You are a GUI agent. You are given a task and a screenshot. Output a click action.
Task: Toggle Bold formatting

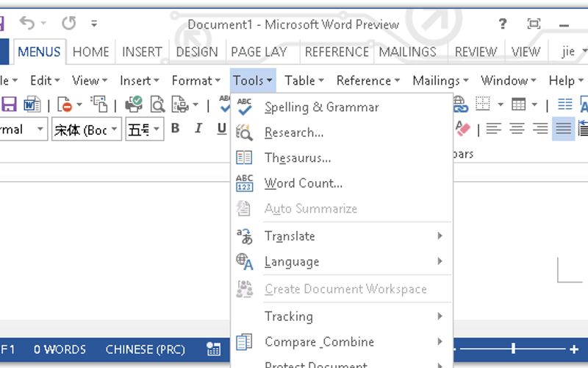[x=175, y=128]
